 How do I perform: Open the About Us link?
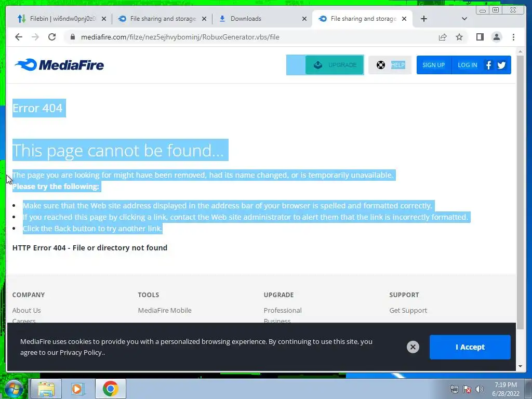tap(26, 310)
